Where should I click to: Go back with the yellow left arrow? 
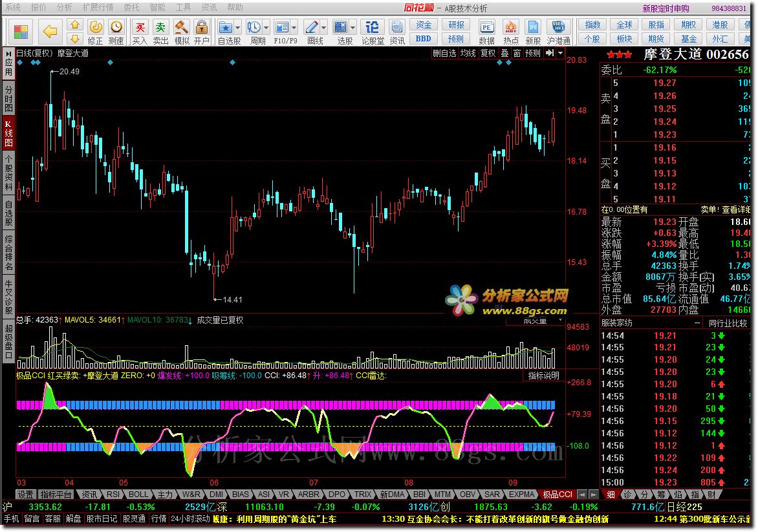click(50, 32)
